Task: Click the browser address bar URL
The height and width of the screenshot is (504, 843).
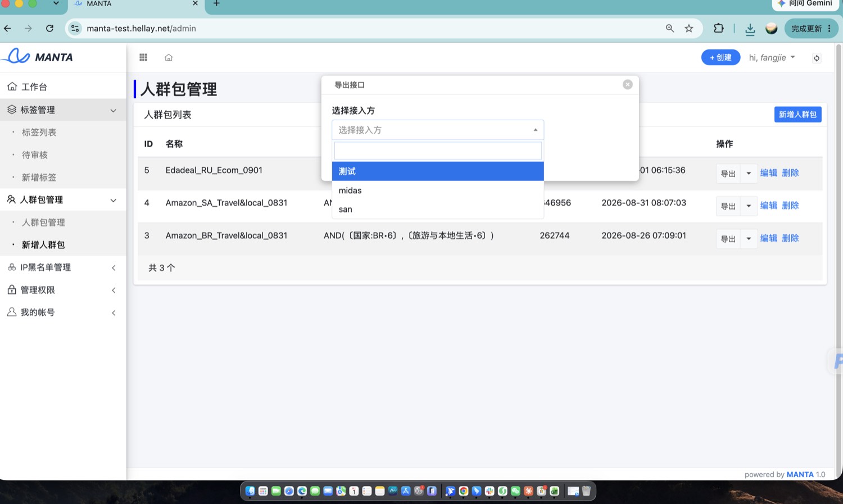Action: tap(141, 29)
